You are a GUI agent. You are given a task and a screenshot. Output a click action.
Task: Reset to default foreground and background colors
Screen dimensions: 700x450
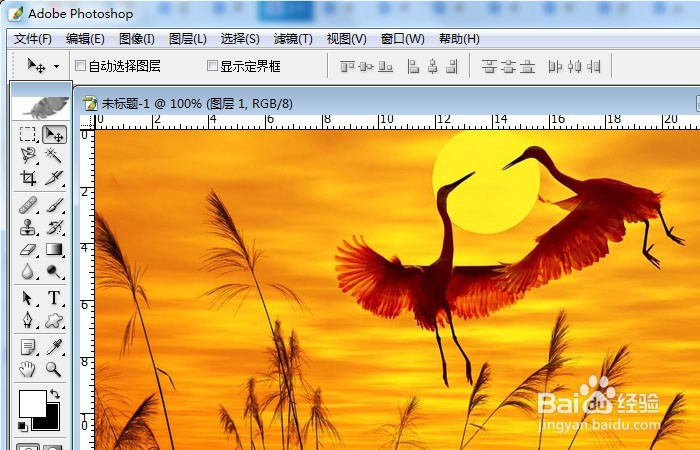(x=22, y=426)
